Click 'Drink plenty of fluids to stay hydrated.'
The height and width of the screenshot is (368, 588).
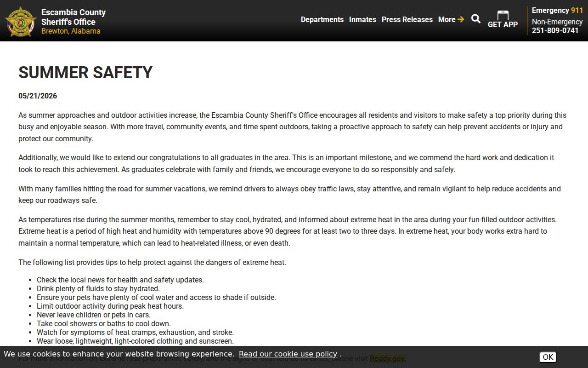tap(98, 288)
